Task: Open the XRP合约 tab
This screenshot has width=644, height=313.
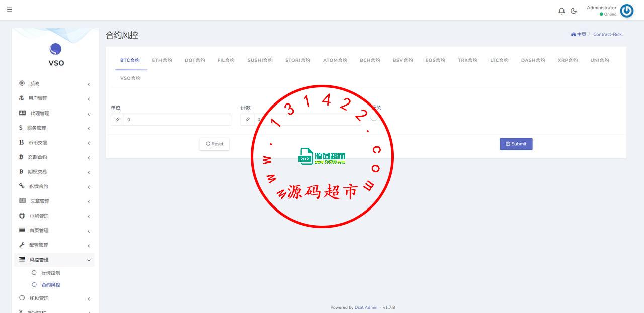Action: tap(568, 60)
